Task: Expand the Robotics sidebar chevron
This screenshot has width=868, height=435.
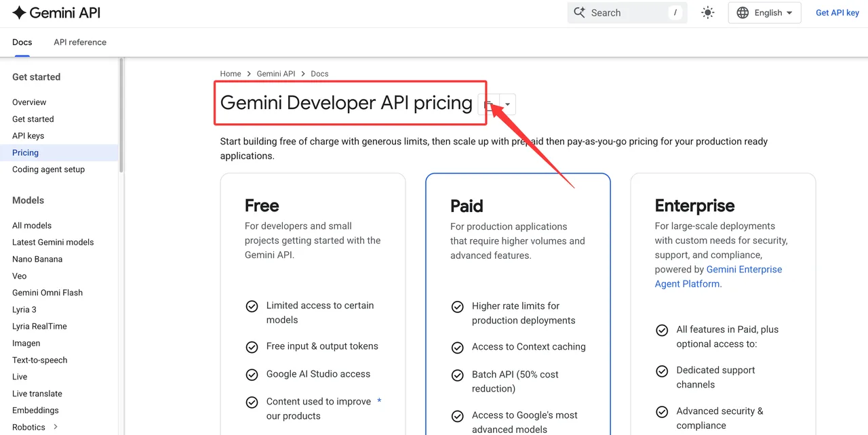Action: [x=56, y=427]
